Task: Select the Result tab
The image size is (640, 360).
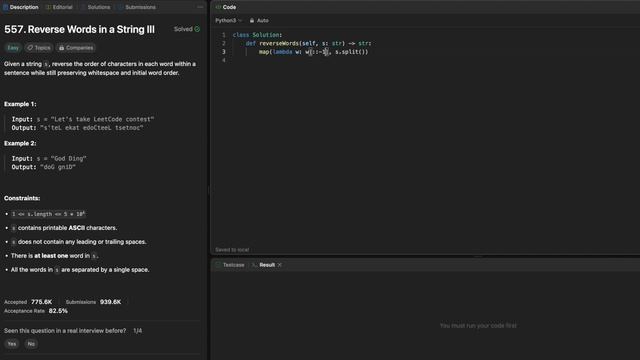Action: (x=264, y=265)
